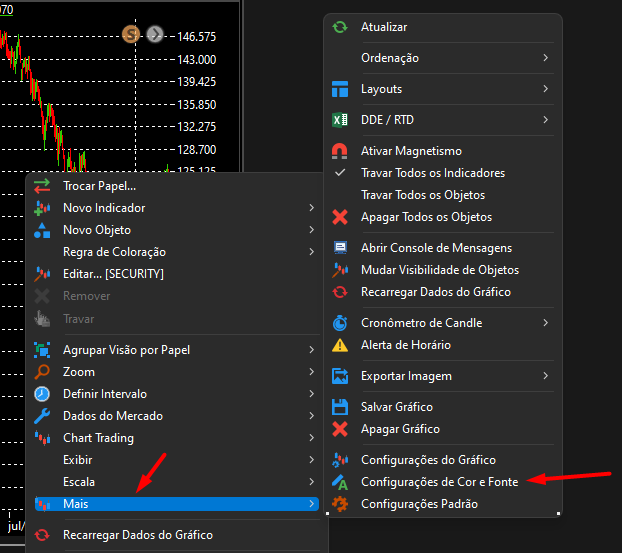Click the edit icon beside Editar... [SECURITY]
The image size is (622, 553).
(42, 274)
